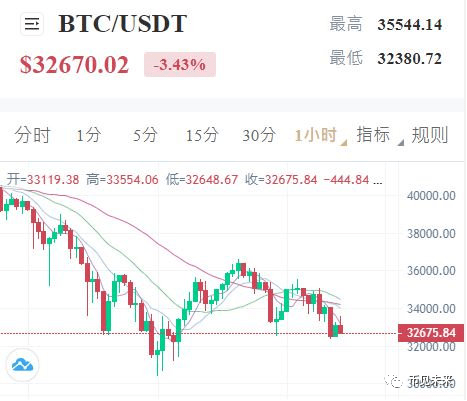Click the $32670.02 current price
Screen dimensions: 467x401
(74, 65)
